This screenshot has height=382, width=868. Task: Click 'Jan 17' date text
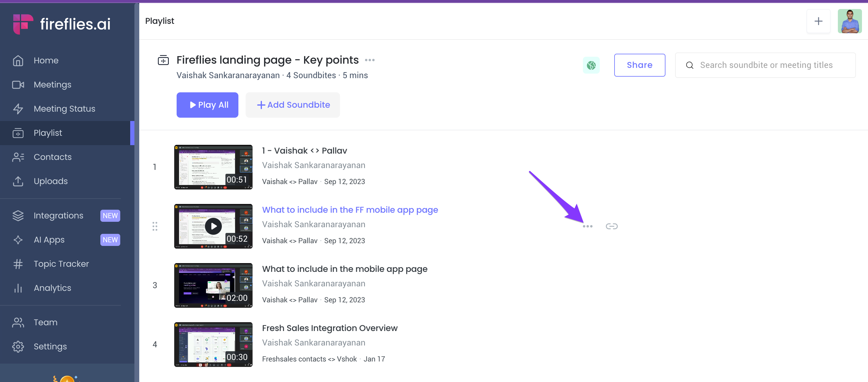click(374, 359)
